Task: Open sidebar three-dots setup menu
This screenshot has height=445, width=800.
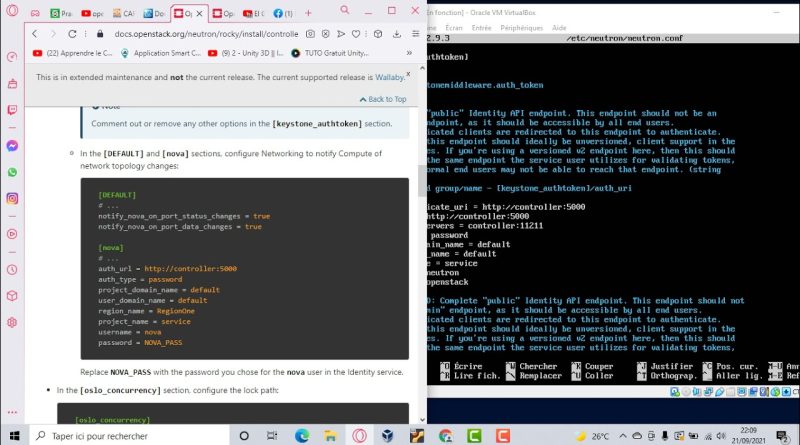Action: (x=12, y=412)
